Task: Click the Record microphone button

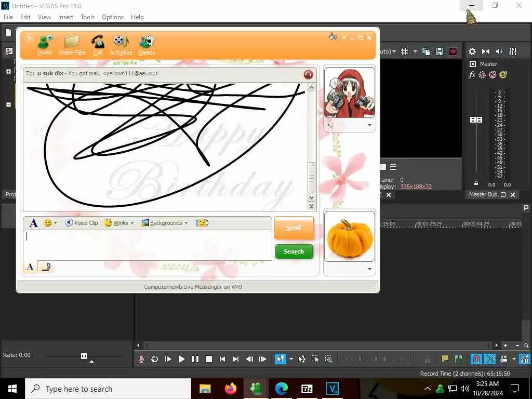Action: point(141,359)
